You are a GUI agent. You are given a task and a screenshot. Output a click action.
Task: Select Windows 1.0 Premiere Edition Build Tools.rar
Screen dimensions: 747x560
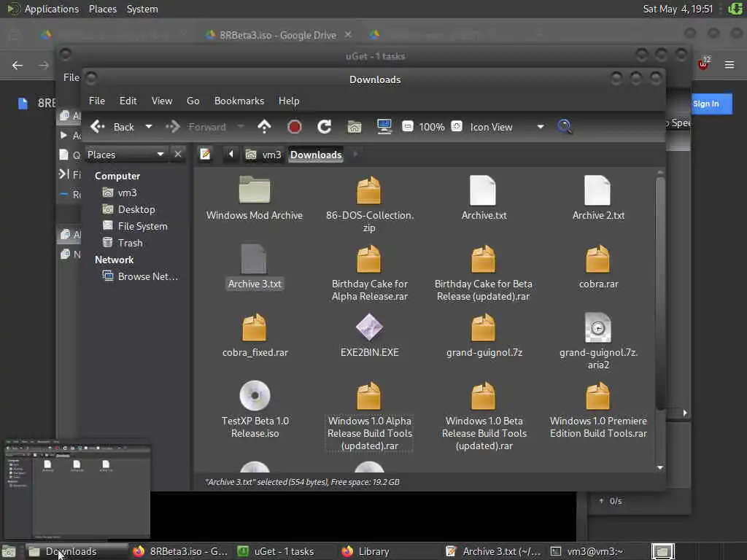(x=598, y=410)
